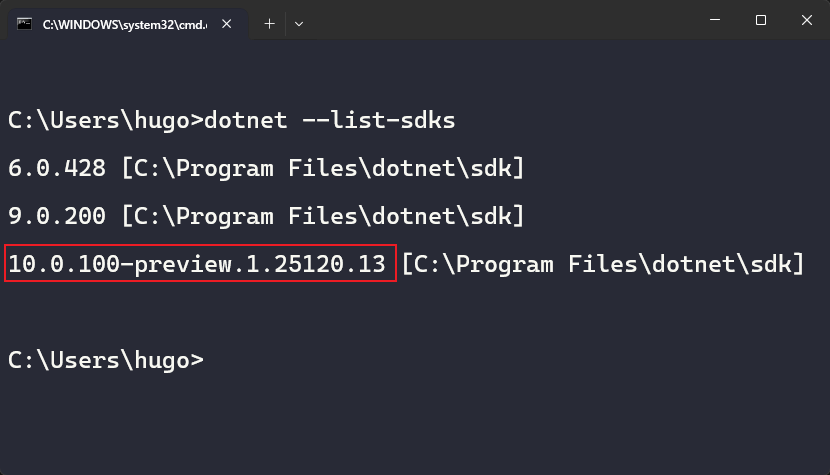
Task: Click the cmd icon in the tab
Action: 24,23
